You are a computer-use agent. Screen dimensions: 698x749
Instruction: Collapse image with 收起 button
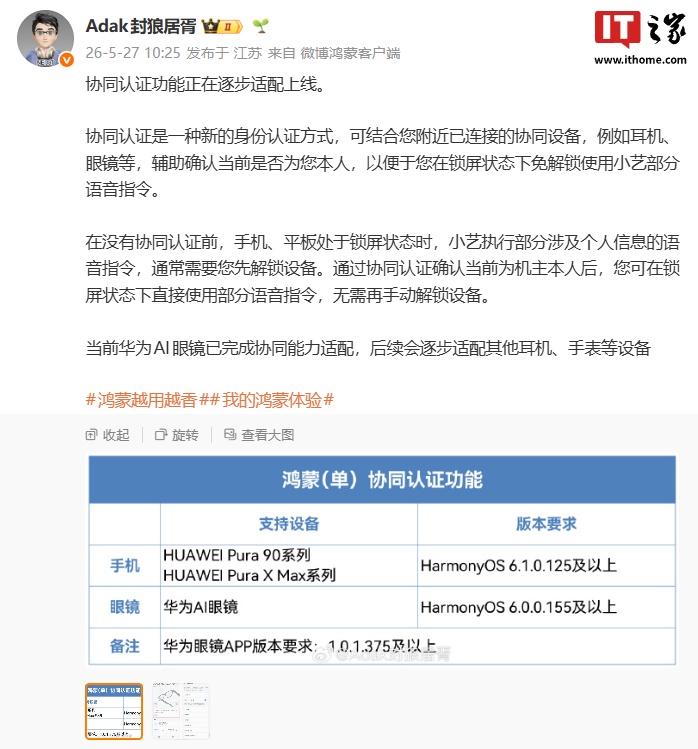(108, 435)
